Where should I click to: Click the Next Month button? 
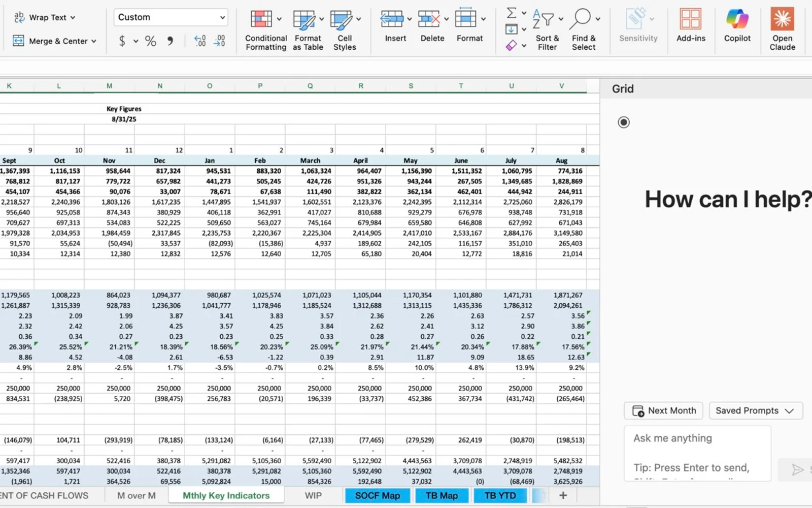[x=663, y=410]
